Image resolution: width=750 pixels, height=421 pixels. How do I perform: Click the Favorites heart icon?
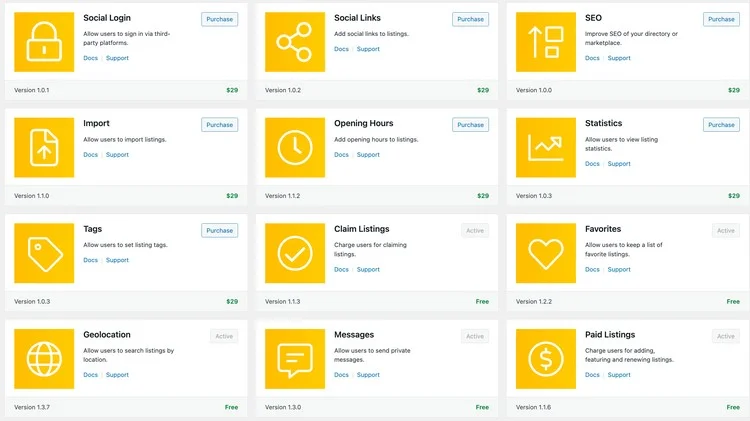[x=546, y=253]
